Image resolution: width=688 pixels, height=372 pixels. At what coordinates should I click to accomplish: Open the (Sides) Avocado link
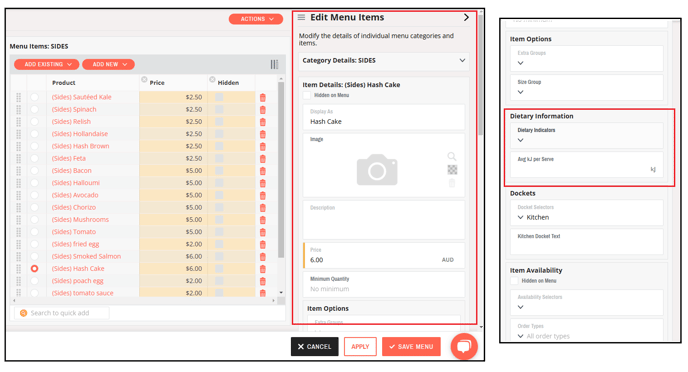[x=75, y=195]
